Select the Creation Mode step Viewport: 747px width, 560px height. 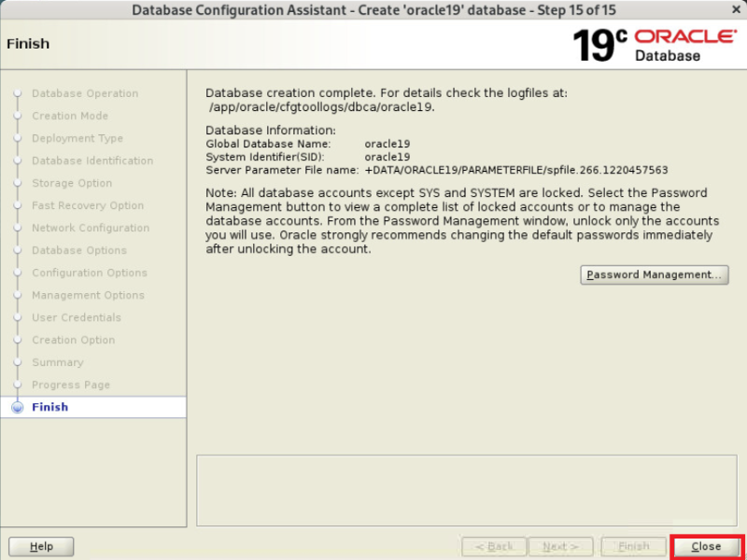click(70, 116)
